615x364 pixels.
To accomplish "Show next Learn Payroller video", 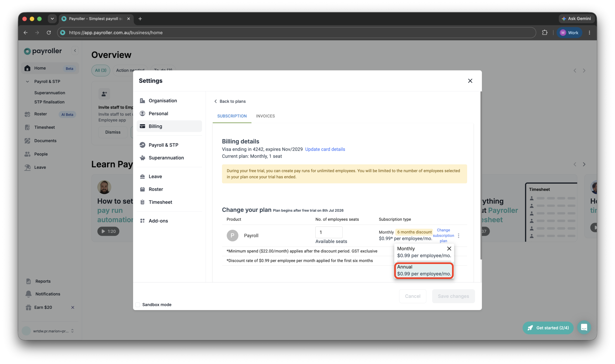I will click(584, 164).
